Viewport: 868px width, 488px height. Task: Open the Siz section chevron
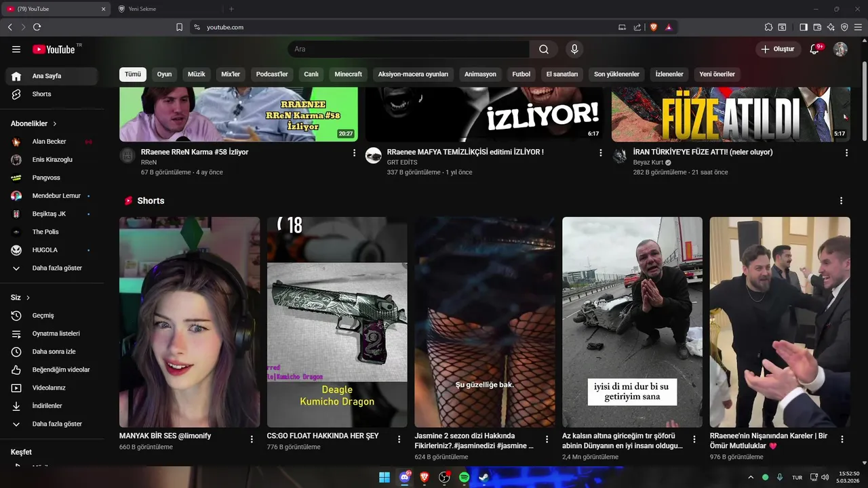pyautogui.click(x=28, y=298)
